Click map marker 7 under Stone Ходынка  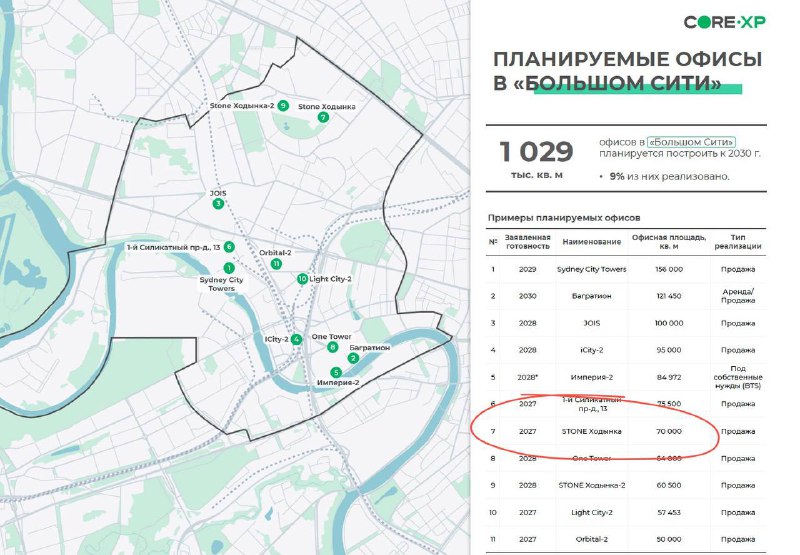pyautogui.click(x=323, y=117)
